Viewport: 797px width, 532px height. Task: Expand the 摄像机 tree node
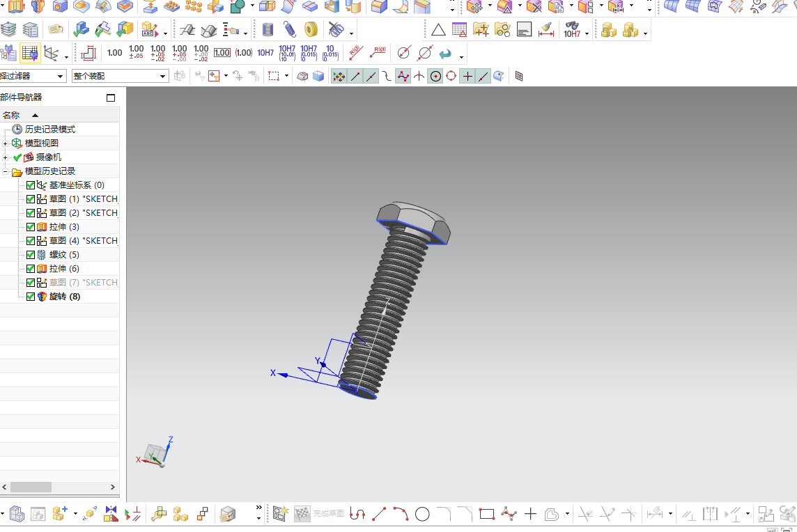point(5,157)
